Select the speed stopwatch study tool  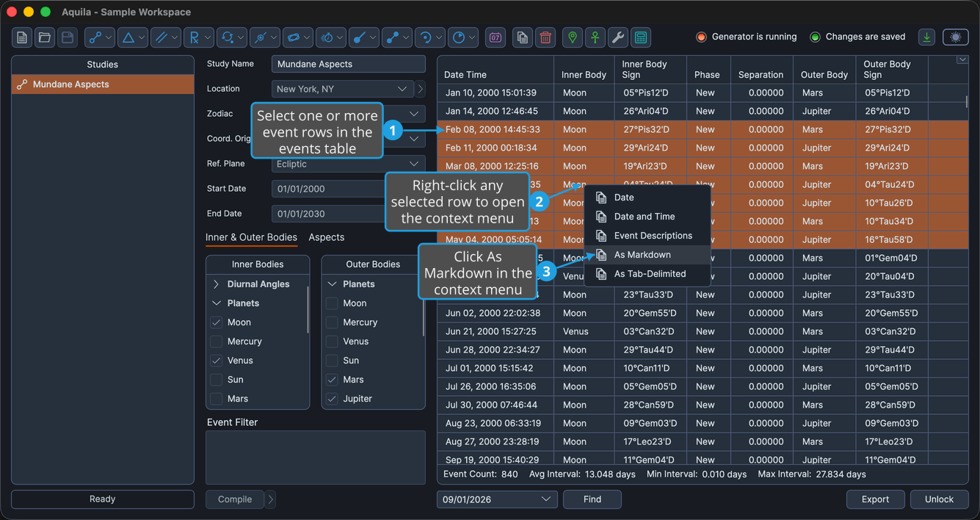click(327, 37)
